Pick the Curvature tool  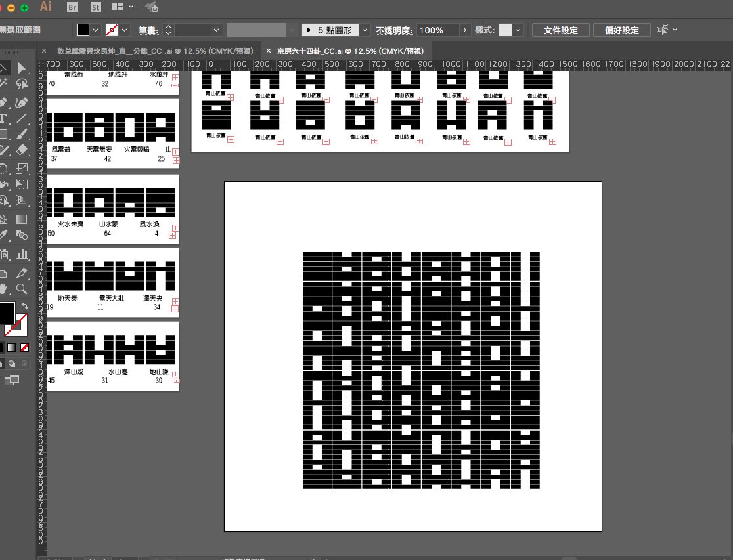pyautogui.click(x=22, y=102)
